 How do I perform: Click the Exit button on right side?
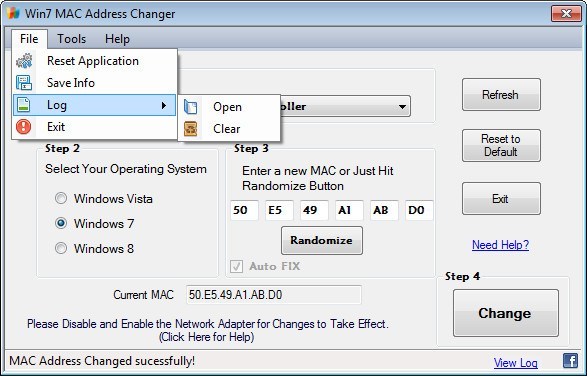coord(501,198)
